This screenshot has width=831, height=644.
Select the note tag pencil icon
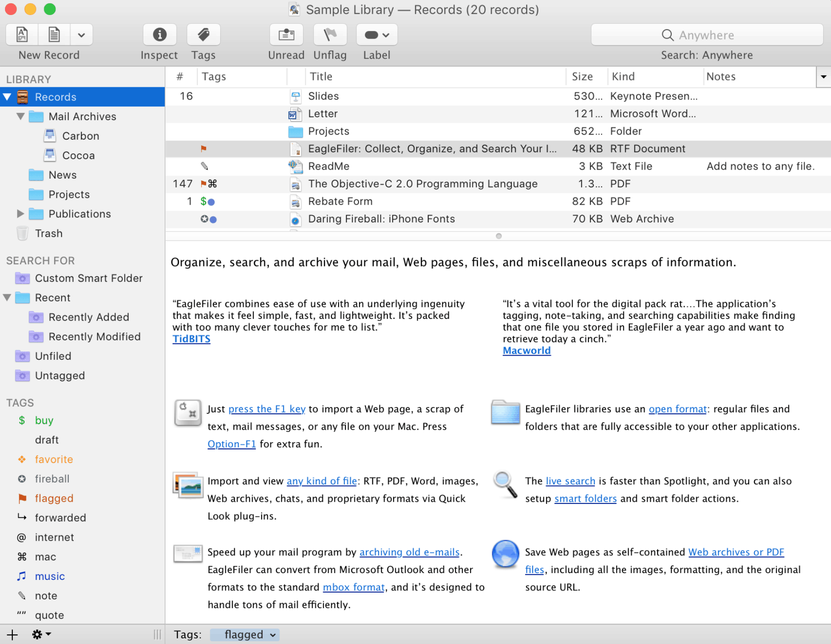pos(21,595)
